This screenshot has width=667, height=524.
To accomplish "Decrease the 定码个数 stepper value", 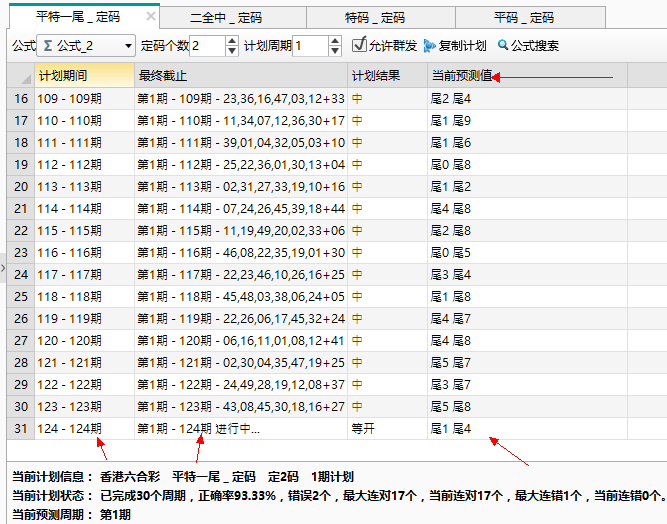I will [x=232, y=51].
